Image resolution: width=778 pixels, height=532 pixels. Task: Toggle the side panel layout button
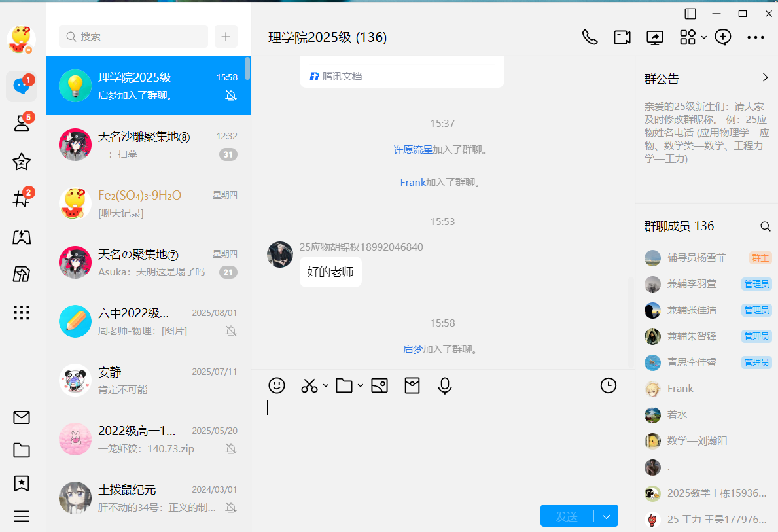coord(690,14)
